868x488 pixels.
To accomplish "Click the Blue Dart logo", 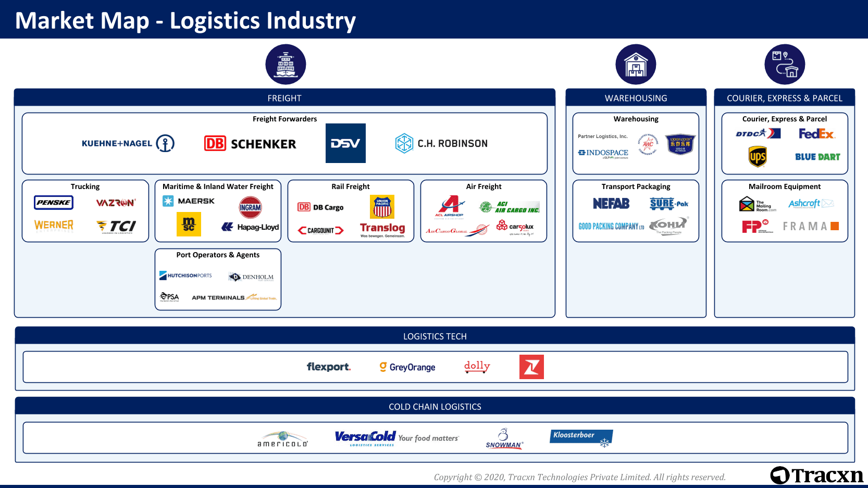I will [x=817, y=157].
